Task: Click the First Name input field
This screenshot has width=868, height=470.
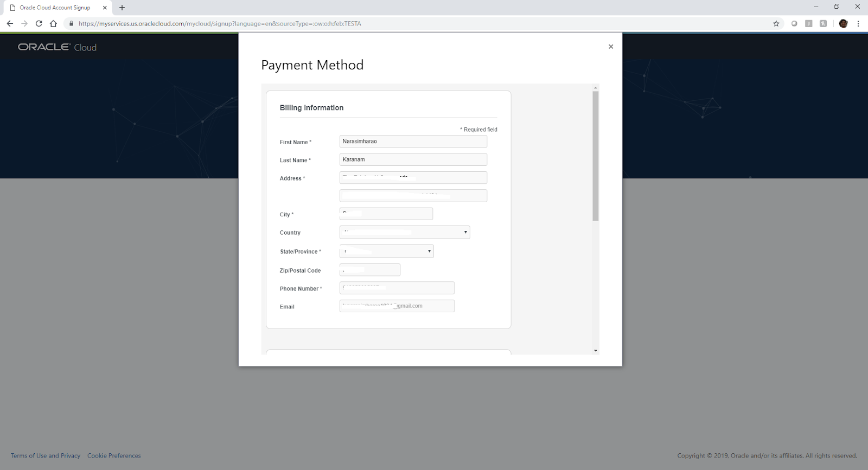Action: 413,141
